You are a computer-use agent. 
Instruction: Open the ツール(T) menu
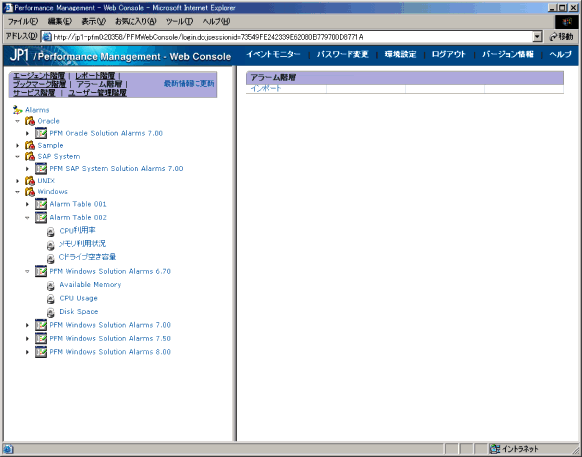[x=179, y=22]
